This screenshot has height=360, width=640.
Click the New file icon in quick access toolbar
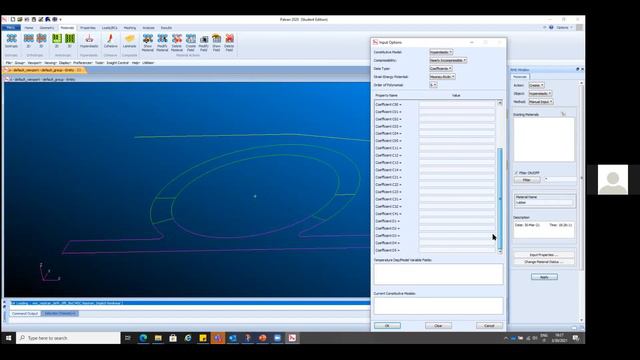[x=13, y=19]
